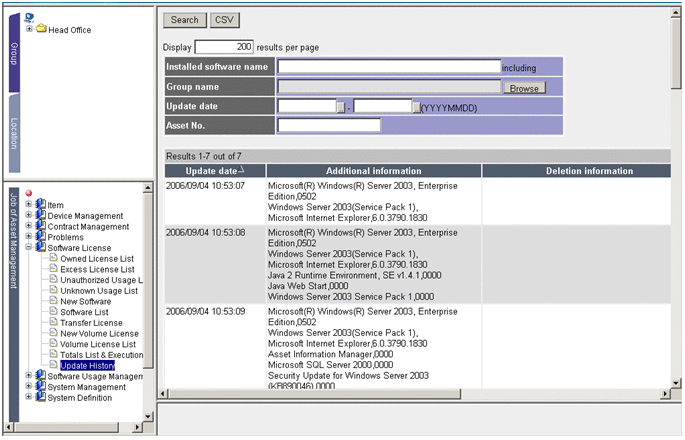Click the Software List page icon
Image resolution: width=685 pixels, height=440 pixels.
click(53, 312)
